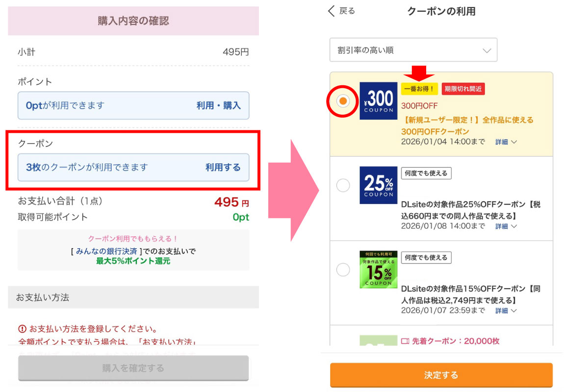Expand 詳細 for the 25% OFF coupon
Viewport: 564px width, 392px height.
point(506,226)
